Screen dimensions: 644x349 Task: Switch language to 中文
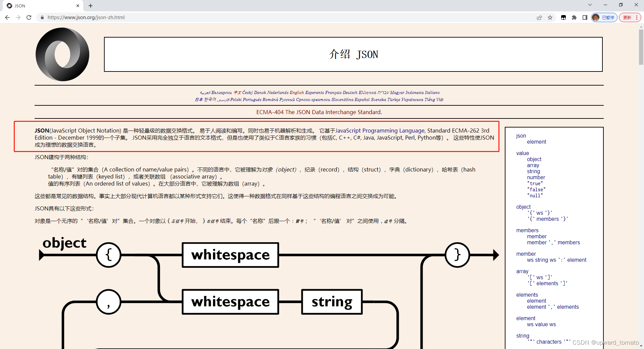(237, 93)
